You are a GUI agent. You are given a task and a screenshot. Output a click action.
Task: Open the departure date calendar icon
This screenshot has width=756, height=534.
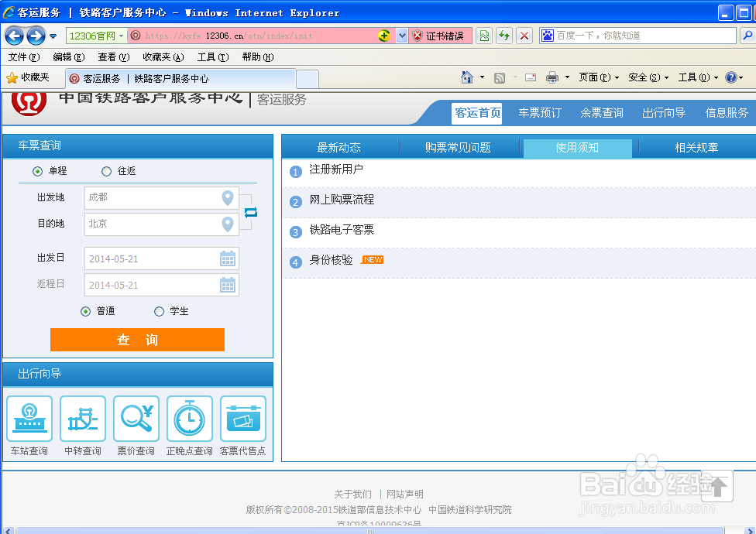coord(227,258)
